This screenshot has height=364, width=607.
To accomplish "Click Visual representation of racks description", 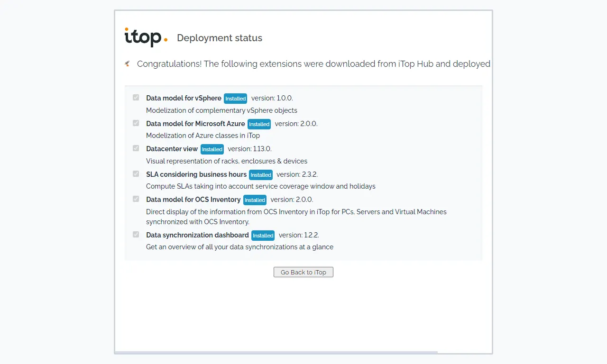I will 227,161.
